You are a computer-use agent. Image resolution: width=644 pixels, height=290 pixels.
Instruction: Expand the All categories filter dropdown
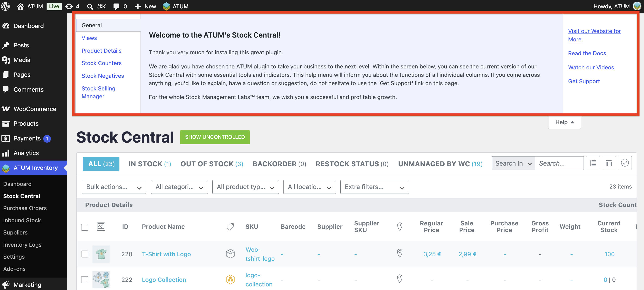(179, 187)
